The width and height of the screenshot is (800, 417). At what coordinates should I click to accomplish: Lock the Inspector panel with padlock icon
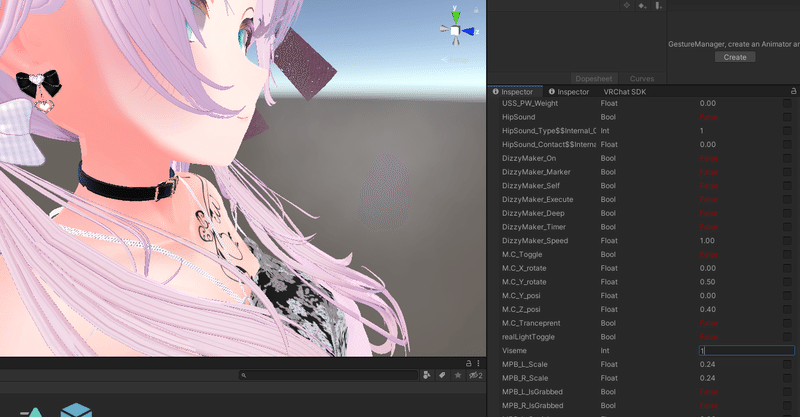(793, 91)
